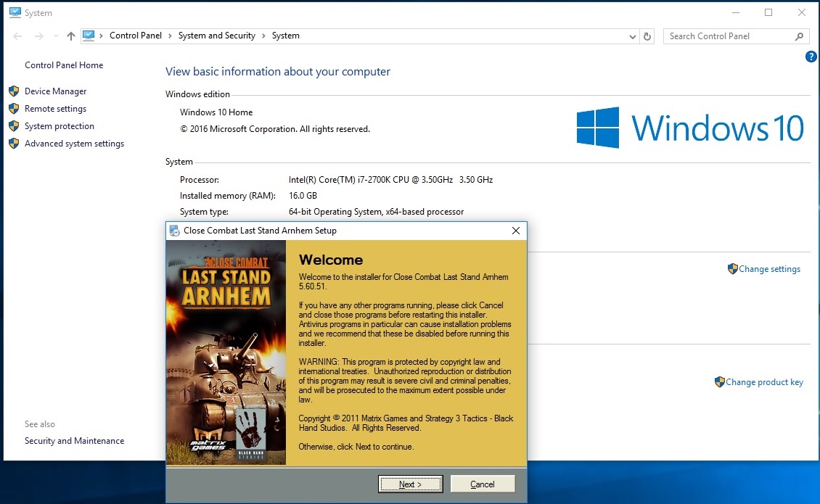The width and height of the screenshot is (820, 504).
Task: Click the Forward navigation arrow
Action: (38, 36)
